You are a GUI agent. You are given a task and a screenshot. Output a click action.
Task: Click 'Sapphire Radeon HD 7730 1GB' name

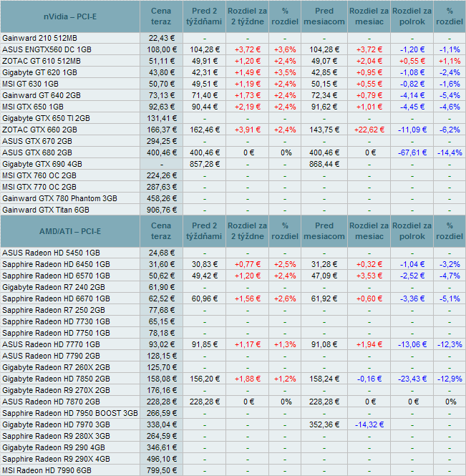coord(56,322)
